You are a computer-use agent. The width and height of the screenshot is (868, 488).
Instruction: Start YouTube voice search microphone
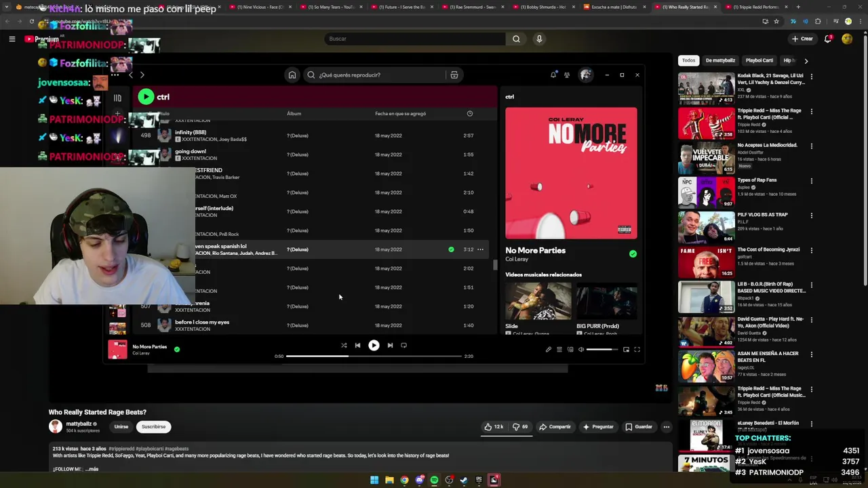pos(539,39)
